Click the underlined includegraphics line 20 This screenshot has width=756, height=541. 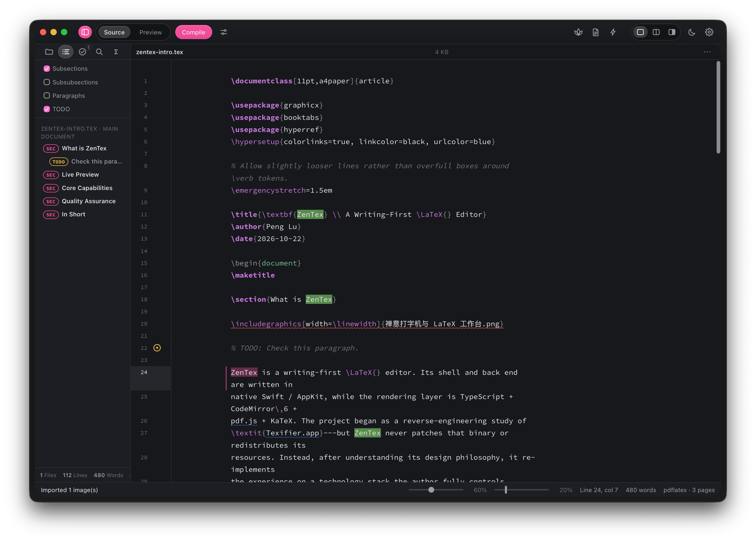tap(367, 324)
